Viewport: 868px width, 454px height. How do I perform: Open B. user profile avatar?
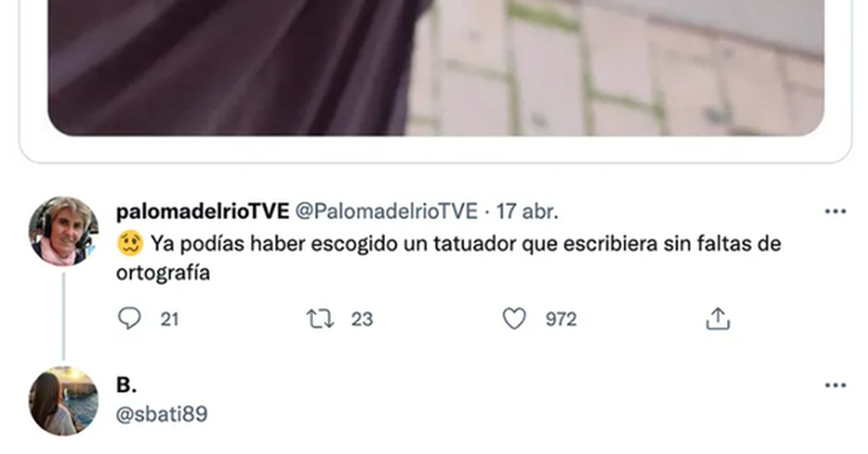(x=64, y=401)
